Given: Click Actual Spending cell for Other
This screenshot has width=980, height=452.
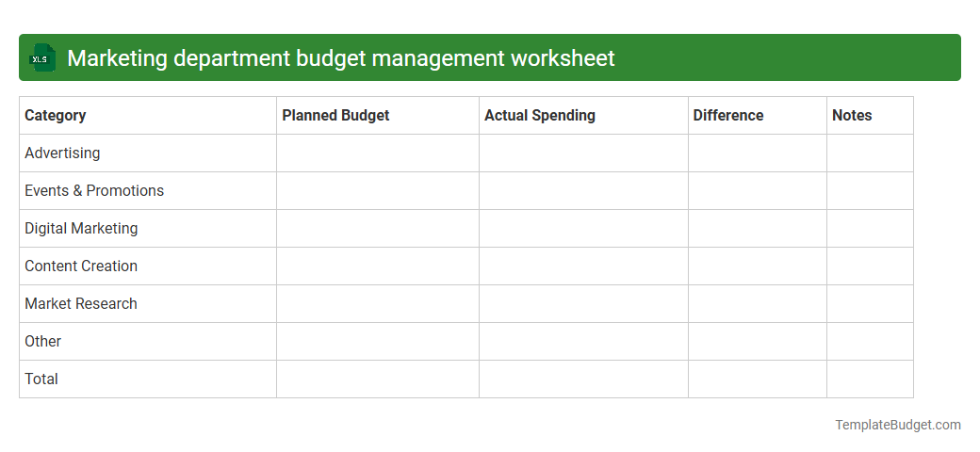Looking at the screenshot, I should click(583, 342).
